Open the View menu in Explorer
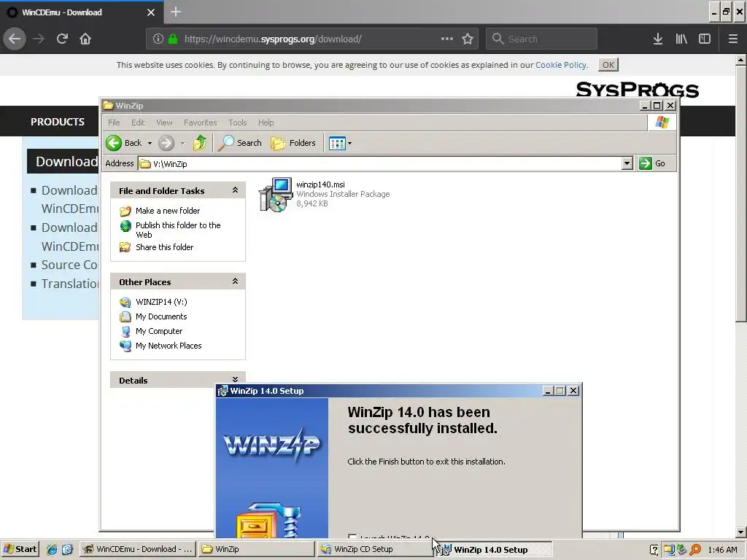The height and width of the screenshot is (560, 747). click(164, 122)
